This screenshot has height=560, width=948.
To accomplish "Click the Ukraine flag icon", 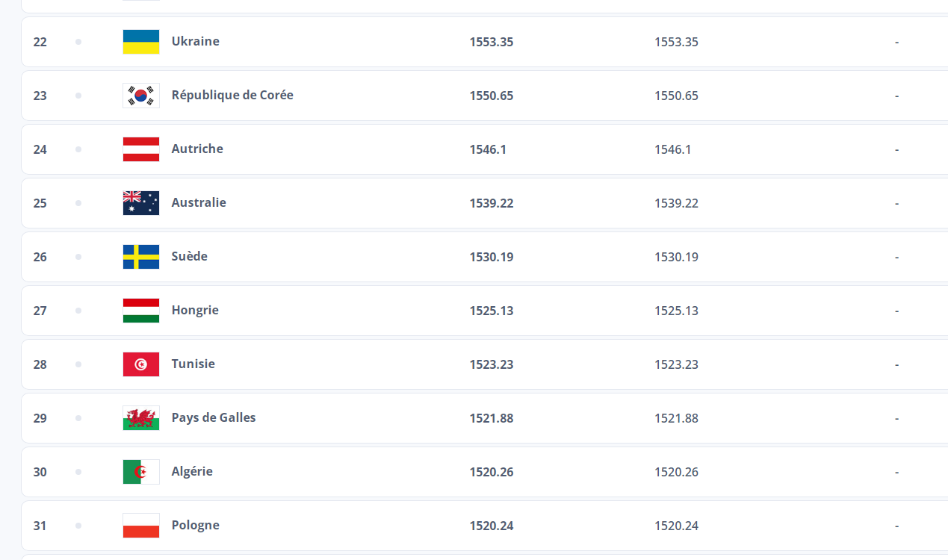I will [x=141, y=42].
